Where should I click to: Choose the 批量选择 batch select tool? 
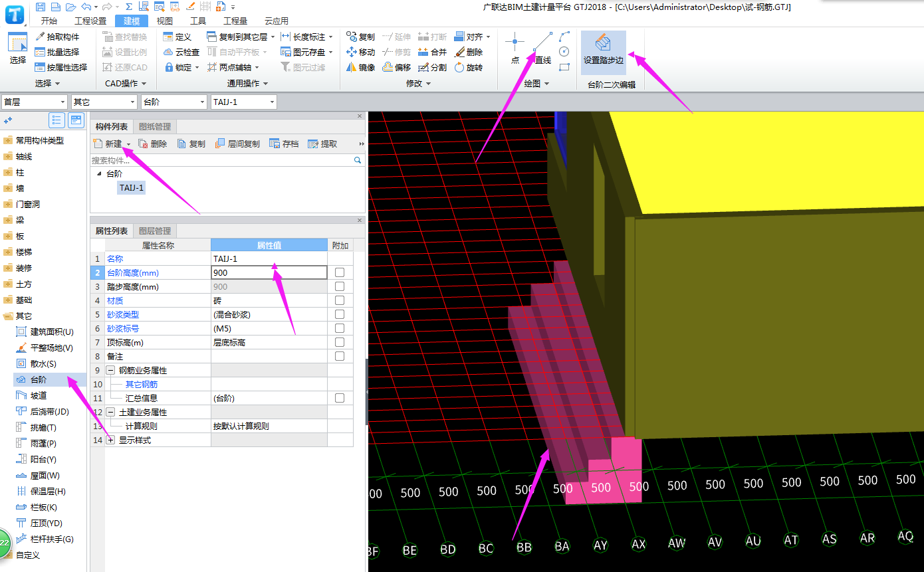tap(57, 52)
